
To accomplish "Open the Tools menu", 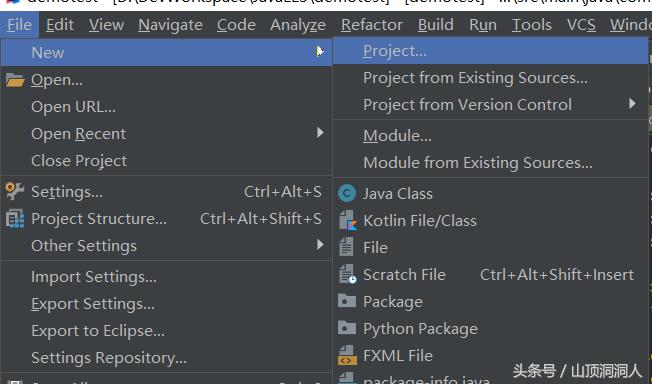I will (x=531, y=25).
